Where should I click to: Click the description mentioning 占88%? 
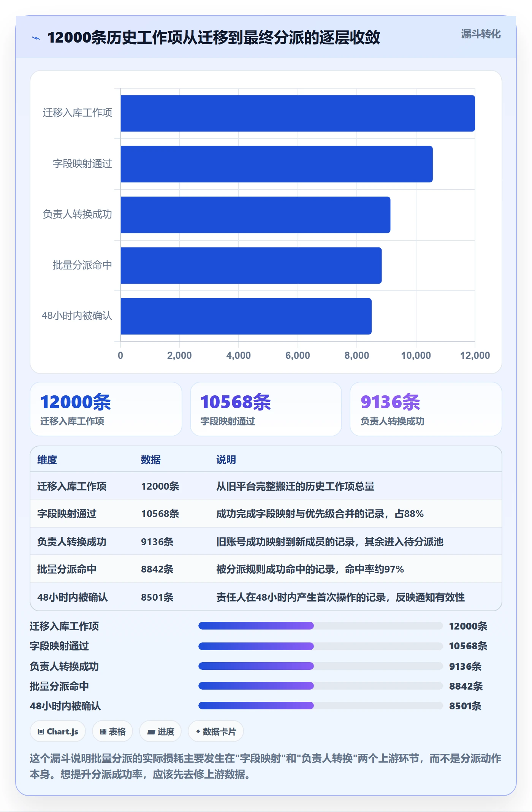pyautogui.click(x=320, y=514)
